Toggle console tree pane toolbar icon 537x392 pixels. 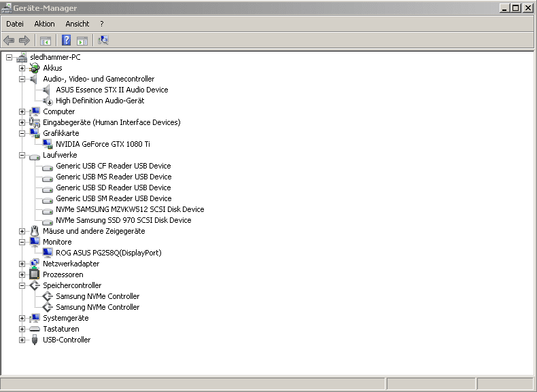pyautogui.click(x=46, y=41)
